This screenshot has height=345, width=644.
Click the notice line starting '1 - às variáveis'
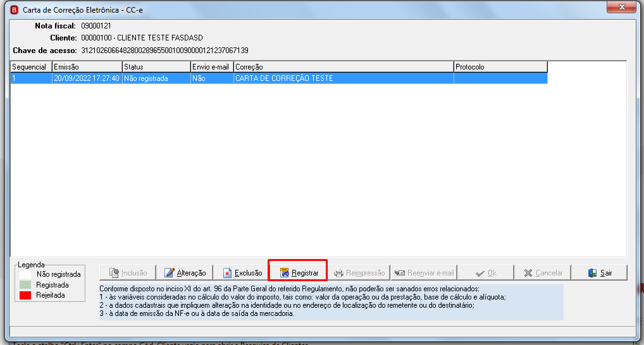coord(302,297)
